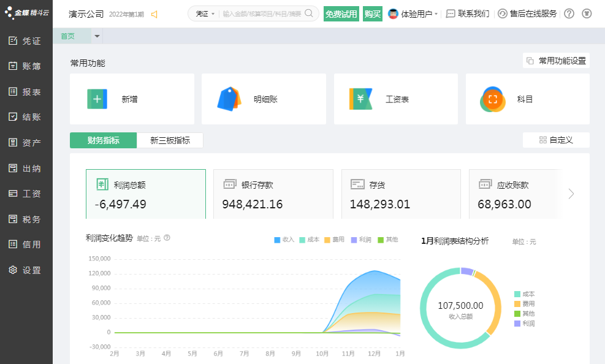Select the 利润总额 indicator card
605x364 pixels.
146,194
